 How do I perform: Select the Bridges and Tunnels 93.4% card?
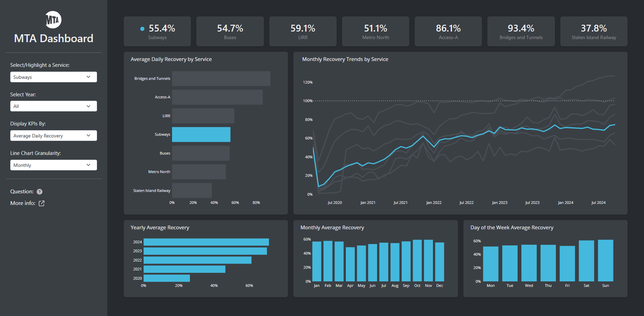[521, 31]
